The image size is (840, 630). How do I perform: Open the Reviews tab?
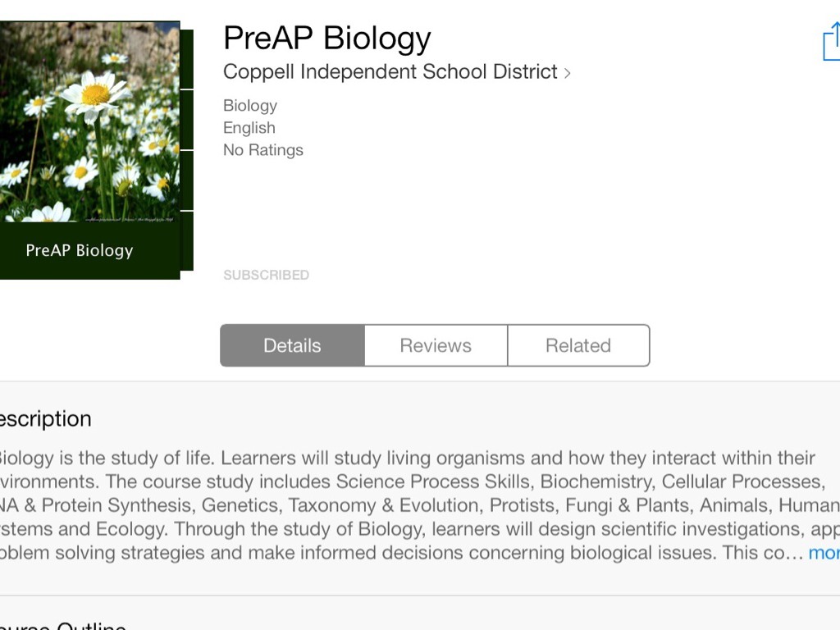pyautogui.click(x=436, y=345)
